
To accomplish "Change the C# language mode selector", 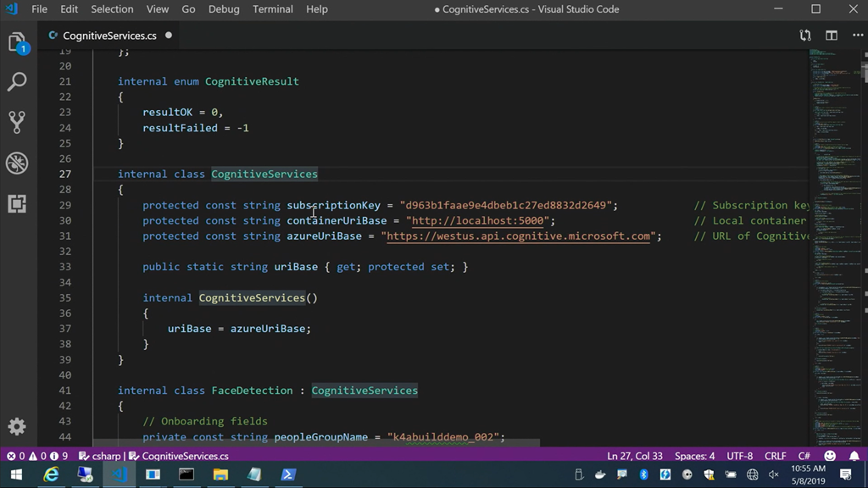I will tap(804, 456).
